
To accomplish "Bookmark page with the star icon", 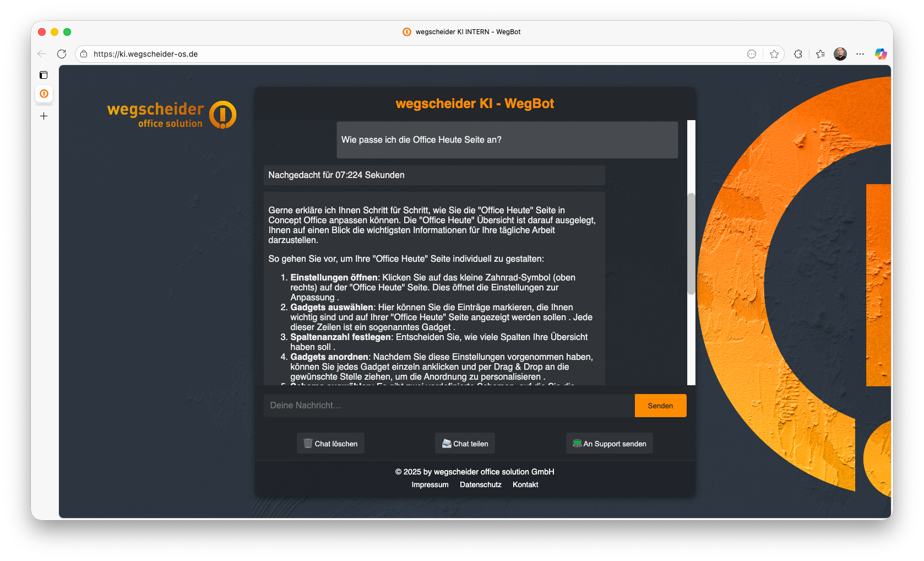I will tap(774, 54).
